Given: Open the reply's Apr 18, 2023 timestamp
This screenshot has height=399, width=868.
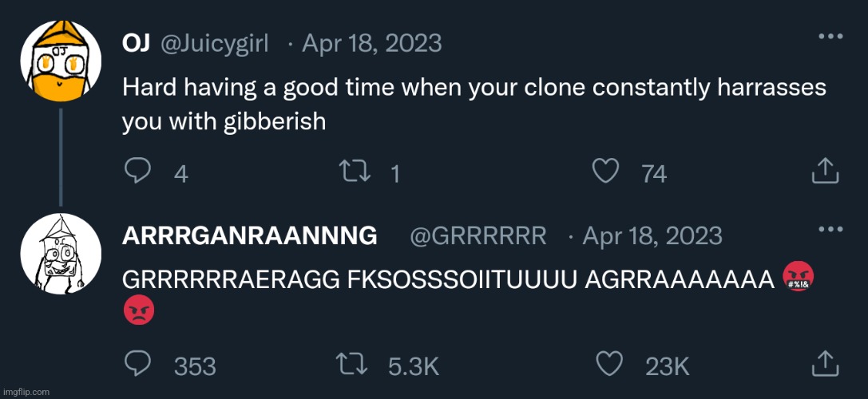Looking at the screenshot, I should [652, 236].
